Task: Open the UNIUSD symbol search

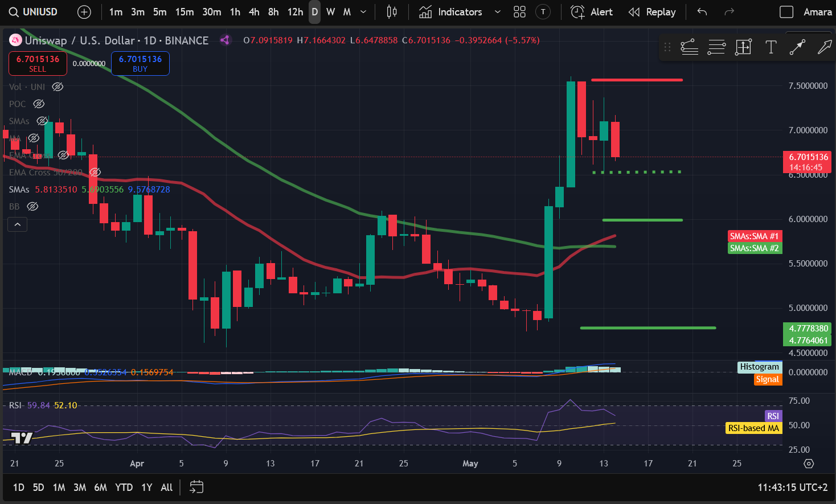Action: tap(34, 12)
